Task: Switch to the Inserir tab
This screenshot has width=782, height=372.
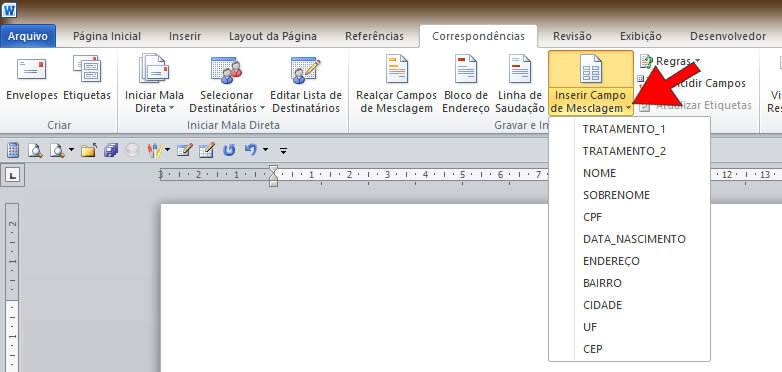Action: pyautogui.click(x=185, y=36)
